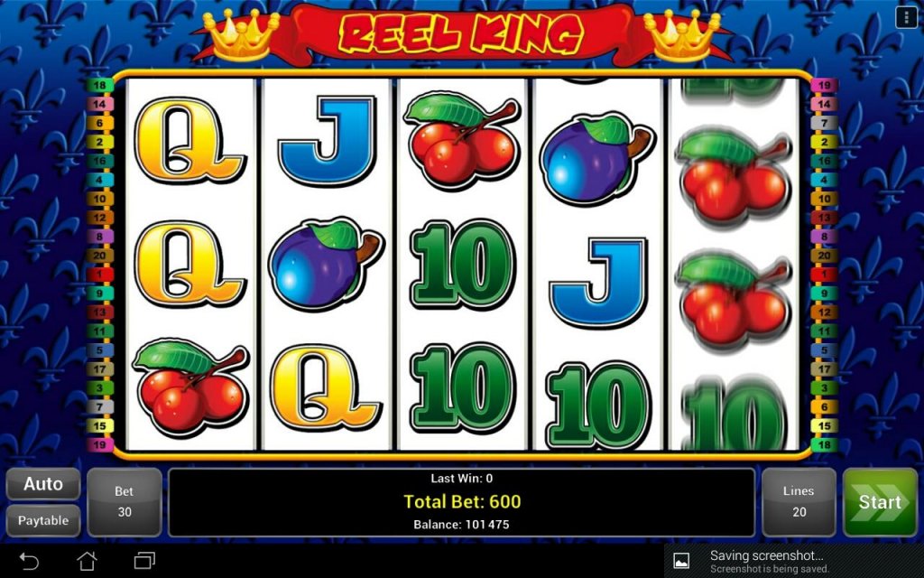Open the three-dot overflow menu
The height and width of the screenshot is (578, 924).
point(906,17)
